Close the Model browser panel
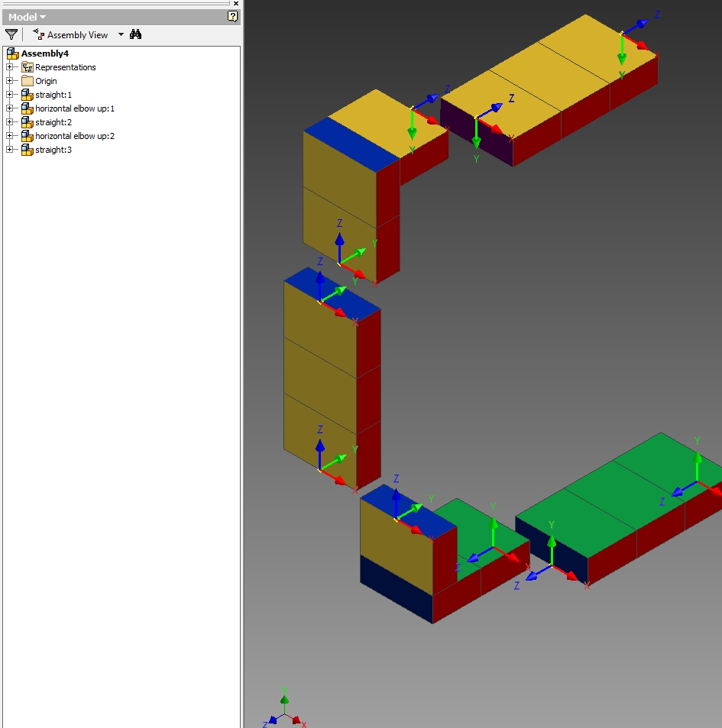 point(235,3)
